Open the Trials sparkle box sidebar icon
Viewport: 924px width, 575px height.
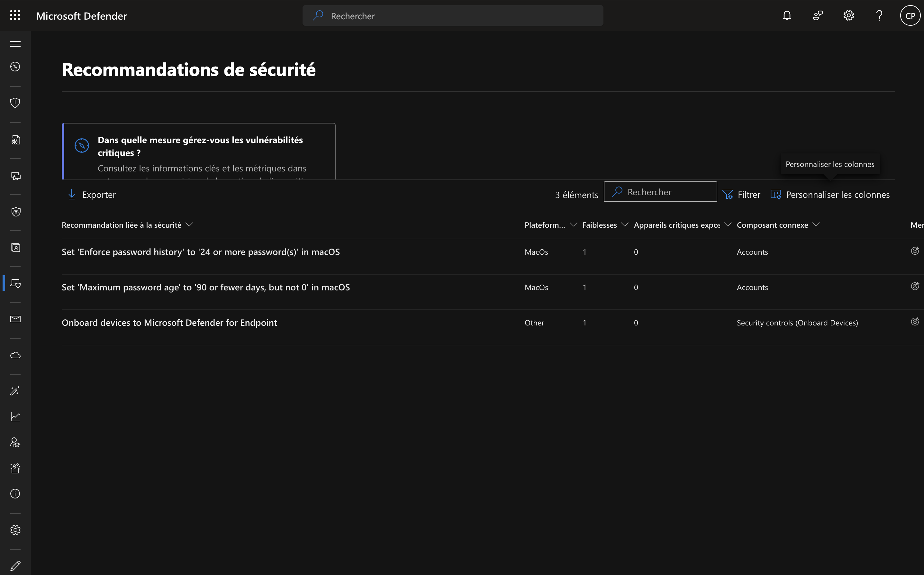pyautogui.click(x=15, y=468)
